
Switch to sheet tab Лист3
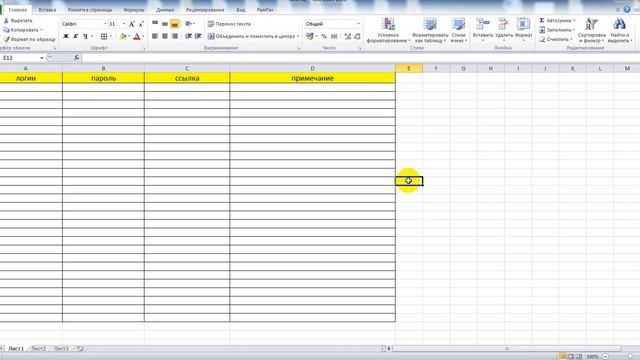(61, 349)
